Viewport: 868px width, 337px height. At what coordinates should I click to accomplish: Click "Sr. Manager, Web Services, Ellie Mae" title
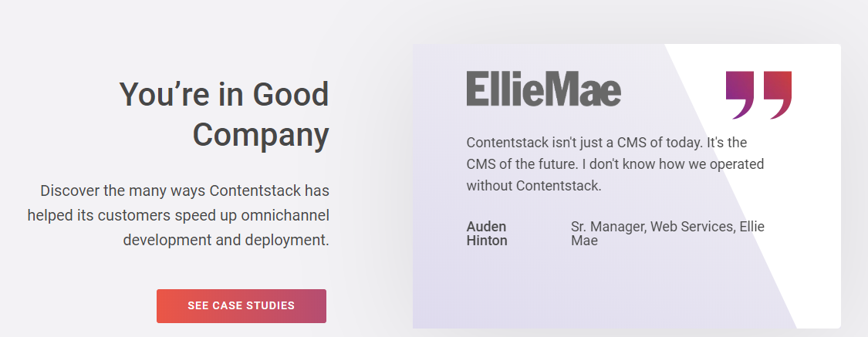pyautogui.click(x=667, y=234)
